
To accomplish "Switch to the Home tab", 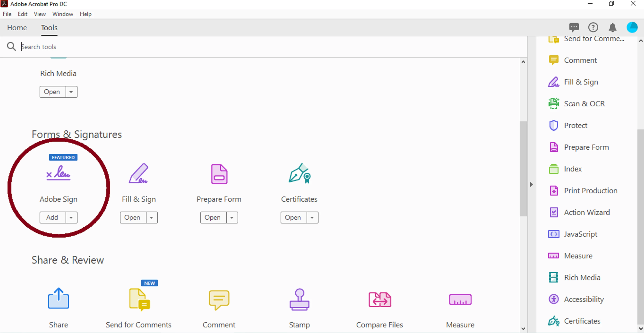I will (17, 28).
